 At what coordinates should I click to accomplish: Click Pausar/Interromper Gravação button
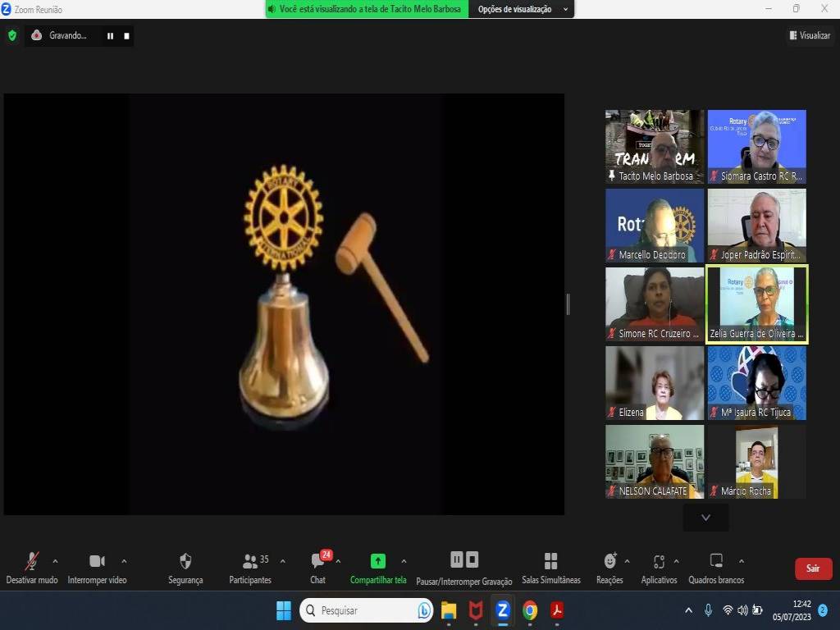pyautogui.click(x=464, y=561)
